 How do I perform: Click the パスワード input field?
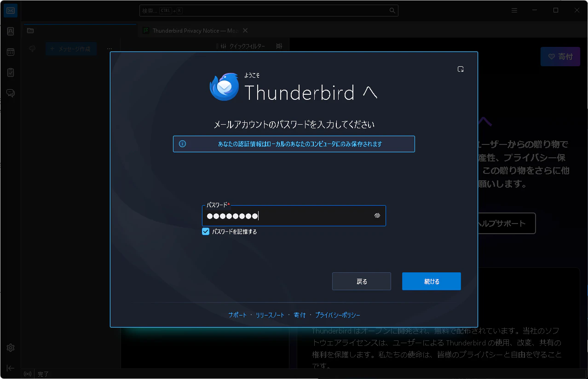(294, 216)
